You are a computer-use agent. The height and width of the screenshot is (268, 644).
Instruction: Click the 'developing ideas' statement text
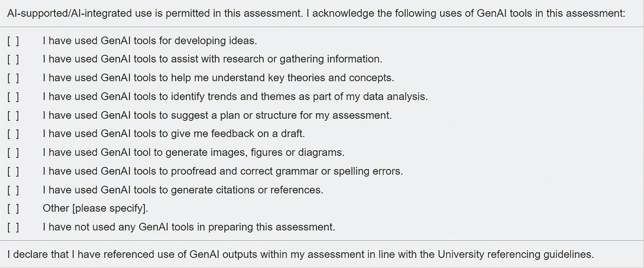(x=150, y=41)
